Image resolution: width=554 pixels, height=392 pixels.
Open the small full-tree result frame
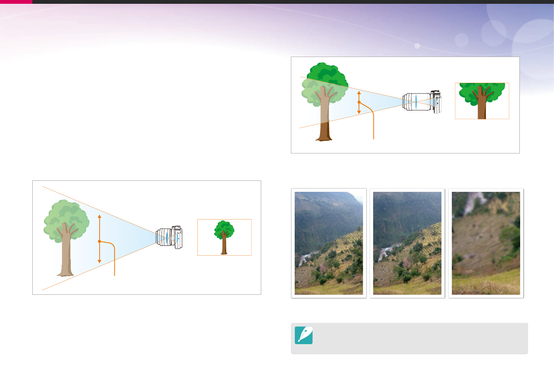coord(224,237)
